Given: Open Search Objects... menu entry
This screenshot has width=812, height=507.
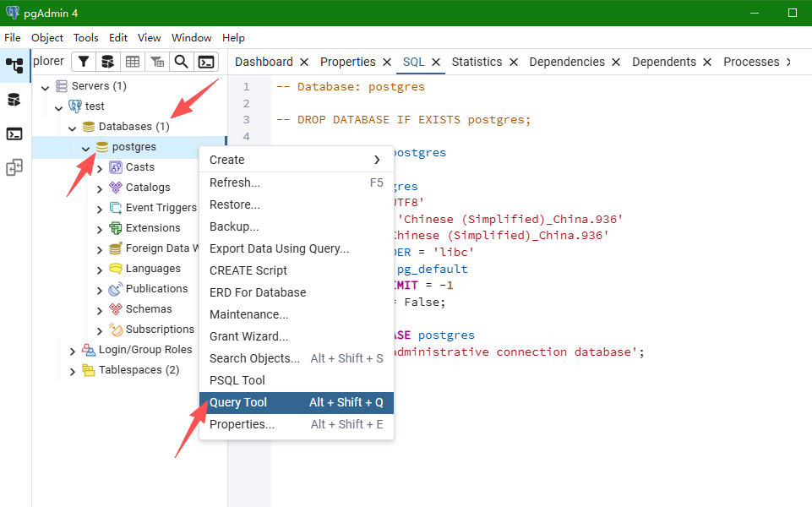Looking at the screenshot, I should pyautogui.click(x=297, y=358).
